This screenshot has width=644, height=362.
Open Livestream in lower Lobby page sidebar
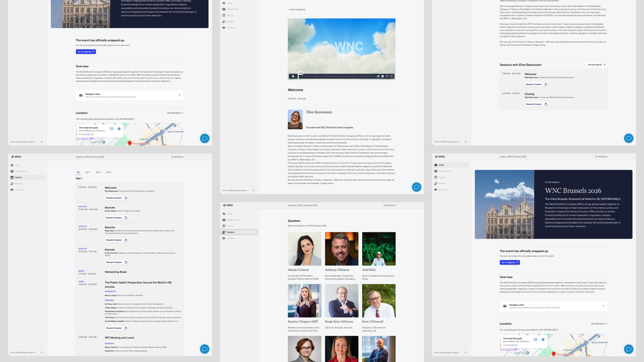tap(451, 190)
